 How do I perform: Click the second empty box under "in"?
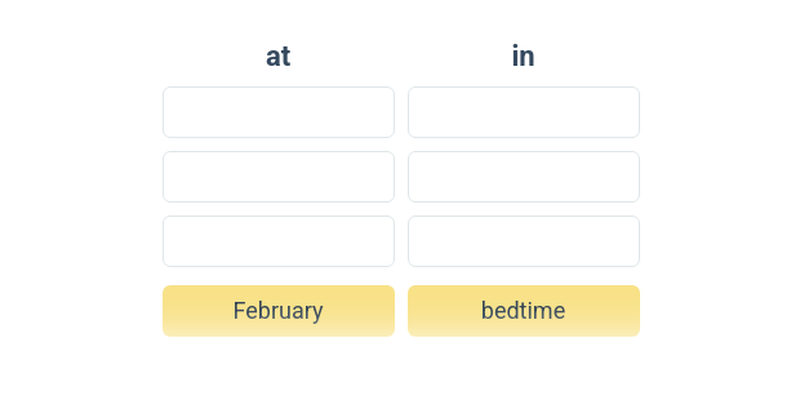tap(523, 177)
